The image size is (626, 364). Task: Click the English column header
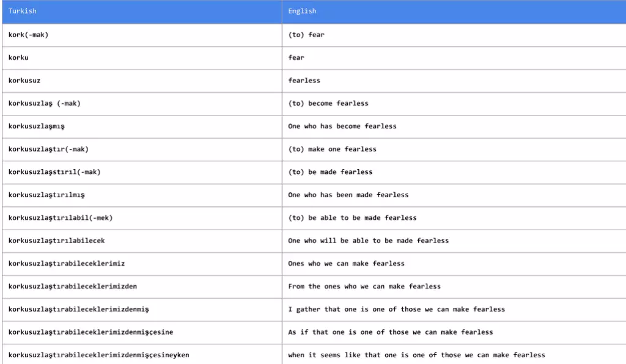454,12
